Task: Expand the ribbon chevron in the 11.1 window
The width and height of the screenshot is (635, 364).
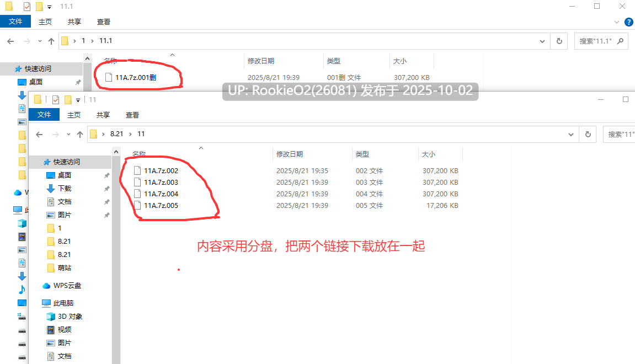Action: 616,22
